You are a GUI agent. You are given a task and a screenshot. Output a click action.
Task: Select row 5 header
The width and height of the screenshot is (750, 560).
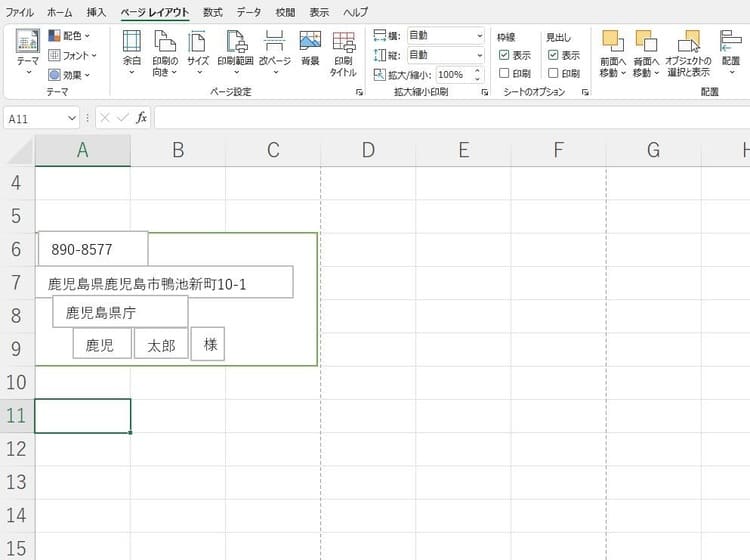pyautogui.click(x=17, y=216)
